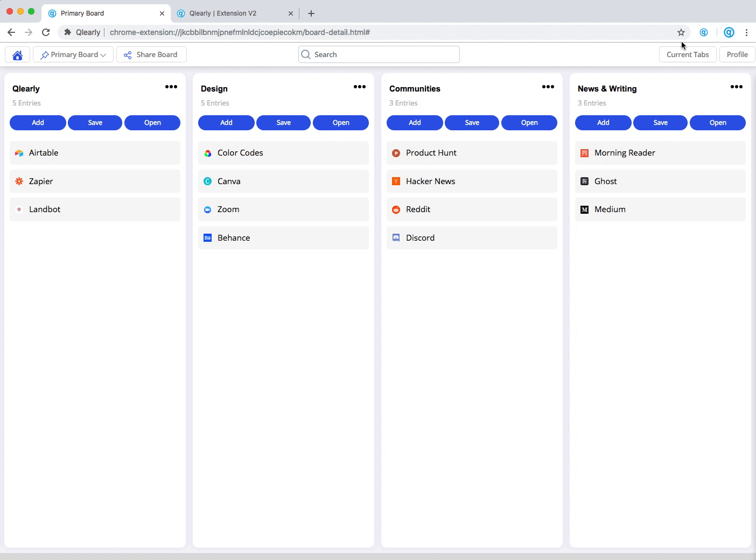Open the Zapier entry text
The image size is (756, 560).
click(x=41, y=181)
